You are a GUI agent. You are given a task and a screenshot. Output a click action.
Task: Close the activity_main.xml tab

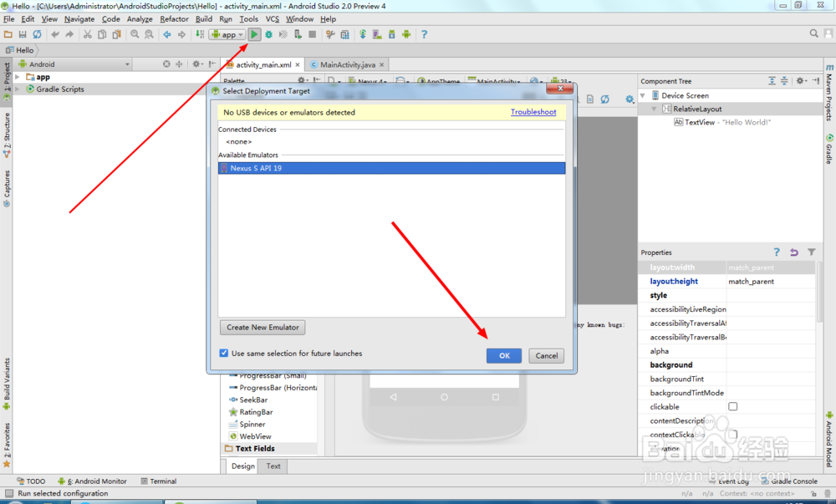coord(298,64)
